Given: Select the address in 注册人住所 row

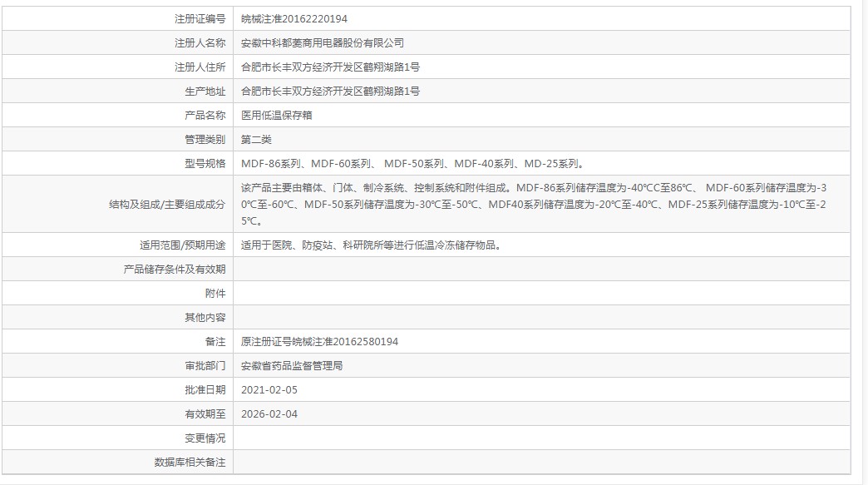Looking at the screenshot, I should click(330, 67).
